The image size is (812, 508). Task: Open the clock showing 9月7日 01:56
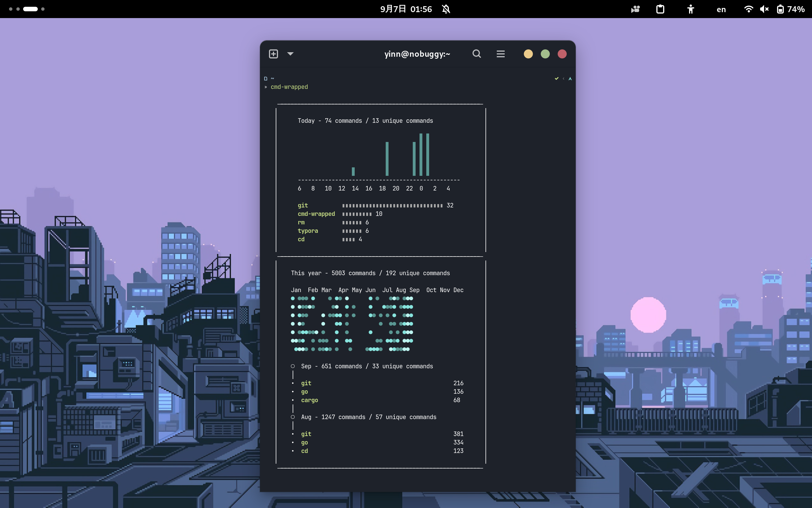pyautogui.click(x=406, y=9)
